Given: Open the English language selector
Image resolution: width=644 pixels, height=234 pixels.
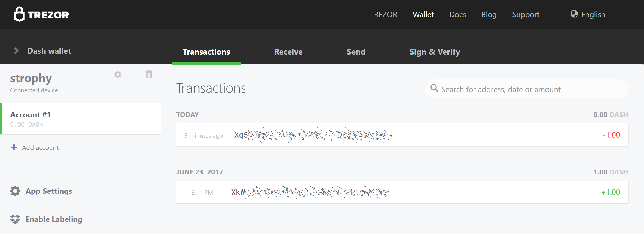Looking at the screenshot, I should click(x=593, y=14).
